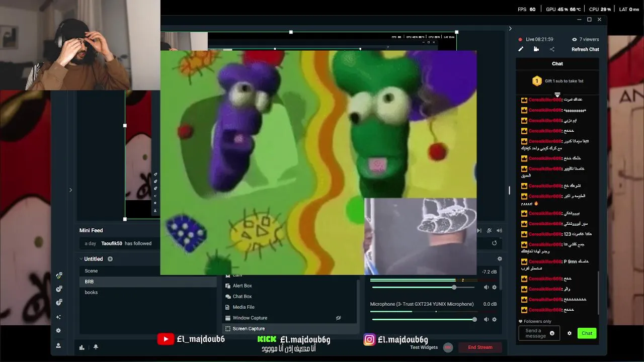Viewport: 644px width, 362px height.
Task: Click the user account icon in sidebar
Action: tap(58, 345)
